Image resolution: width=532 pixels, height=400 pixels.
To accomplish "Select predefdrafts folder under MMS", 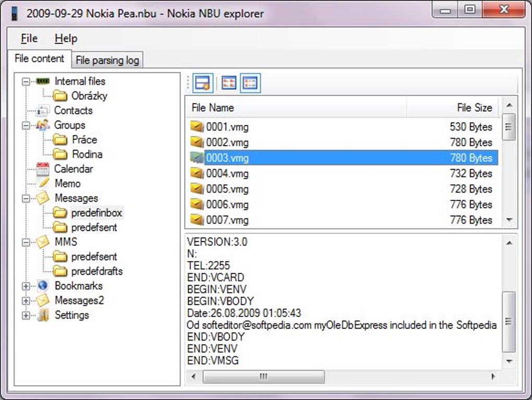I will 97,272.
